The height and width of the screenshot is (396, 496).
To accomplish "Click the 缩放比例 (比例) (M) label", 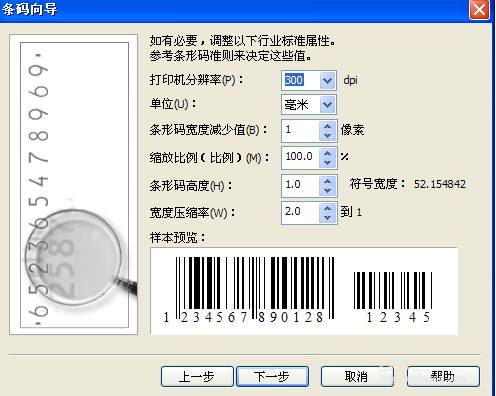I will coord(209,158).
